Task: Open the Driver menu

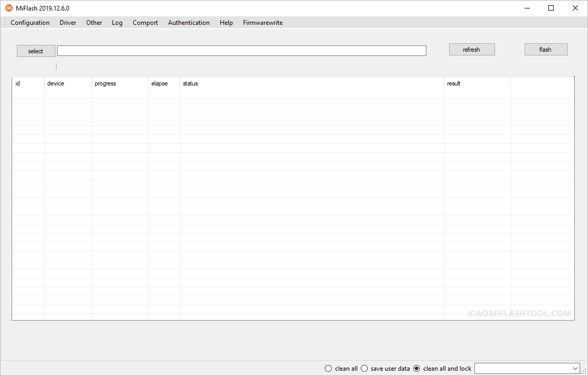Action: pyautogui.click(x=68, y=23)
